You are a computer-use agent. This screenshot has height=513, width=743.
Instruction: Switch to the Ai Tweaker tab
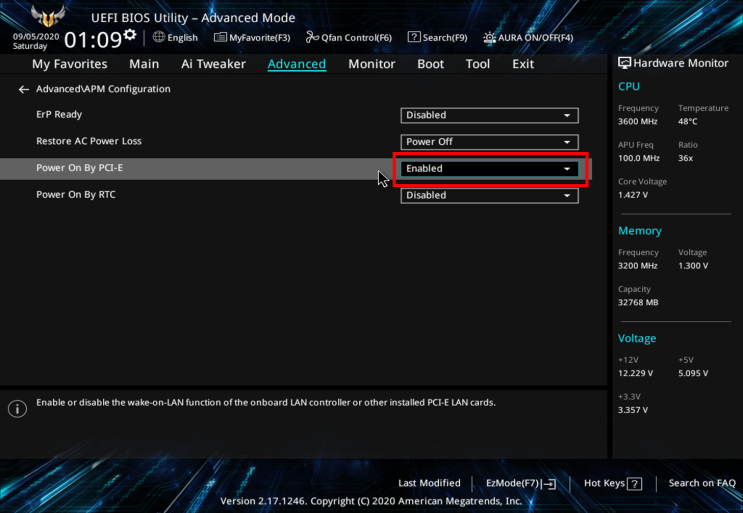(x=213, y=64)
